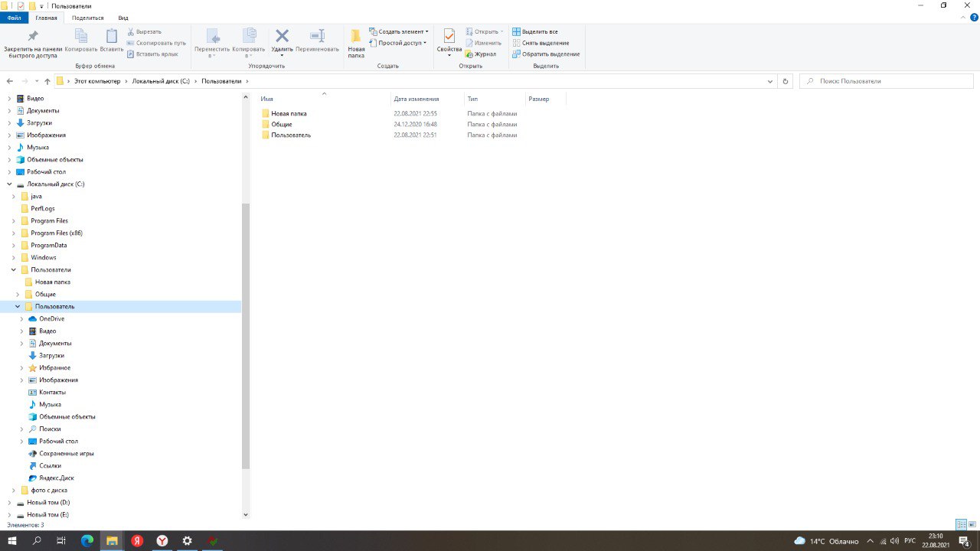Open the notification center icon
980x551 pixels.
[x=965, y=541]
